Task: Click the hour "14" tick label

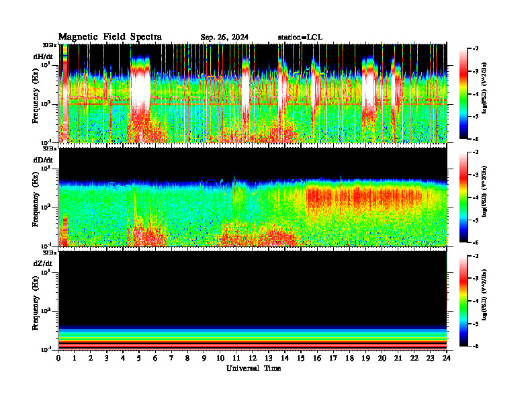Action: click(x=284, y=358)
